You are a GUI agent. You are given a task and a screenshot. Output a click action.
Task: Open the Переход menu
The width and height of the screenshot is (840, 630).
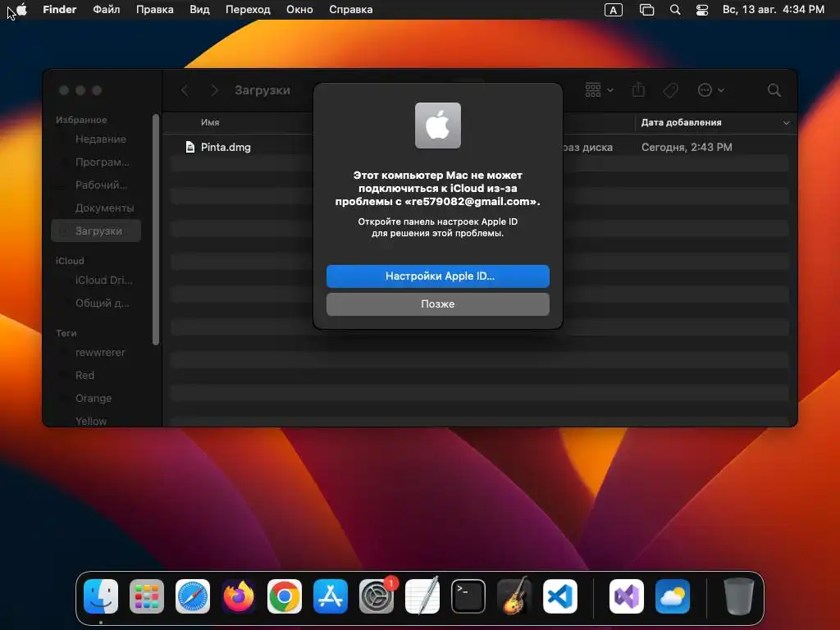[x=248, y=10]
